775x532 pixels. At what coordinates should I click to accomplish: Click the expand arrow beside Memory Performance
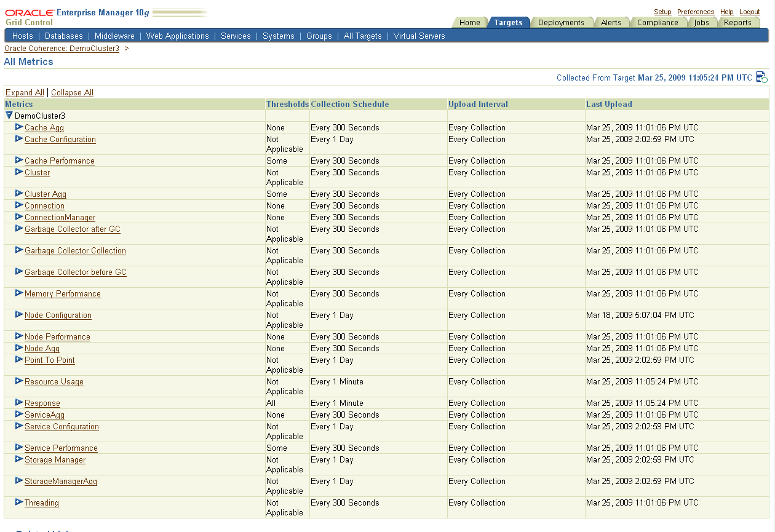point(19,293)
